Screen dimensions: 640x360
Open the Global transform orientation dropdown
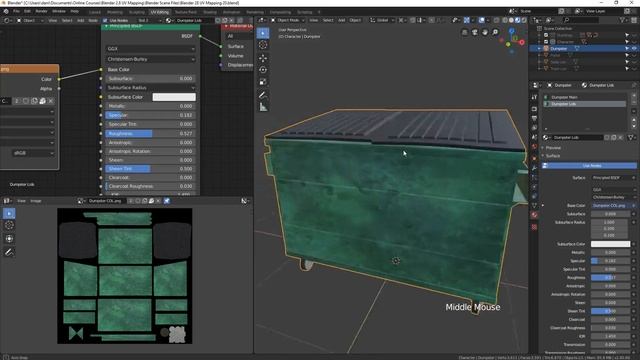[382, 20]
